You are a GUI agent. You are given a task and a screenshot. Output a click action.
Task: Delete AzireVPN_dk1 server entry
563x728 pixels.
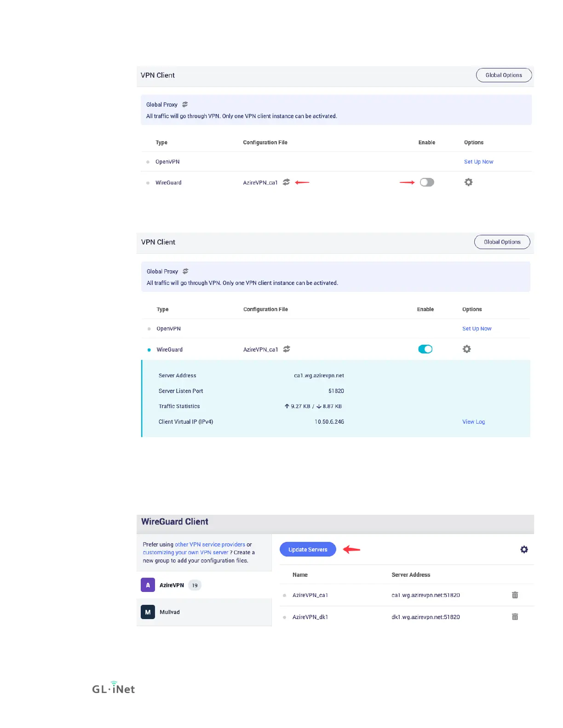click(515, 617)
